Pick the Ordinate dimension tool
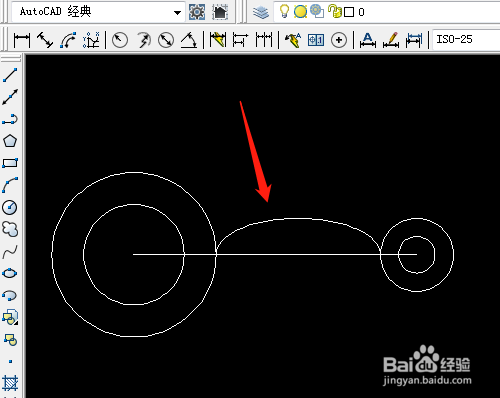This screenshot has height=398, width=500. click(91, 40)
